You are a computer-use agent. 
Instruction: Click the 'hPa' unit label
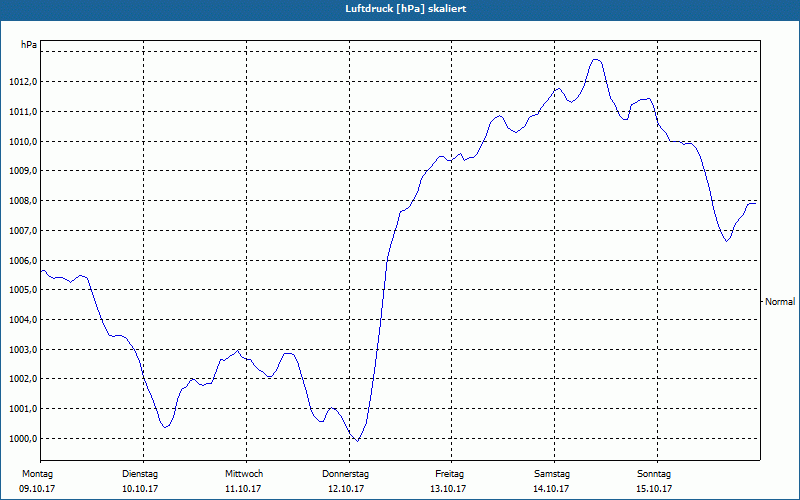coord(29,45)
